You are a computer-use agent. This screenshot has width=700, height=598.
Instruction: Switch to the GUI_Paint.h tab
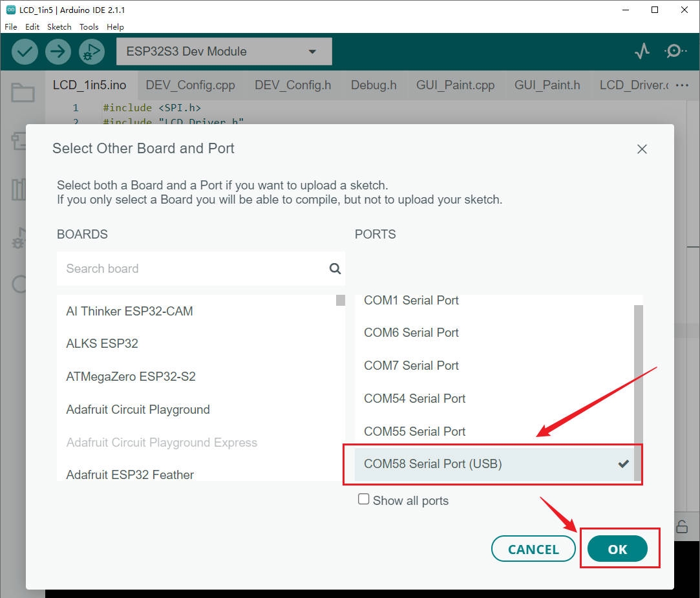coord(547,85)
